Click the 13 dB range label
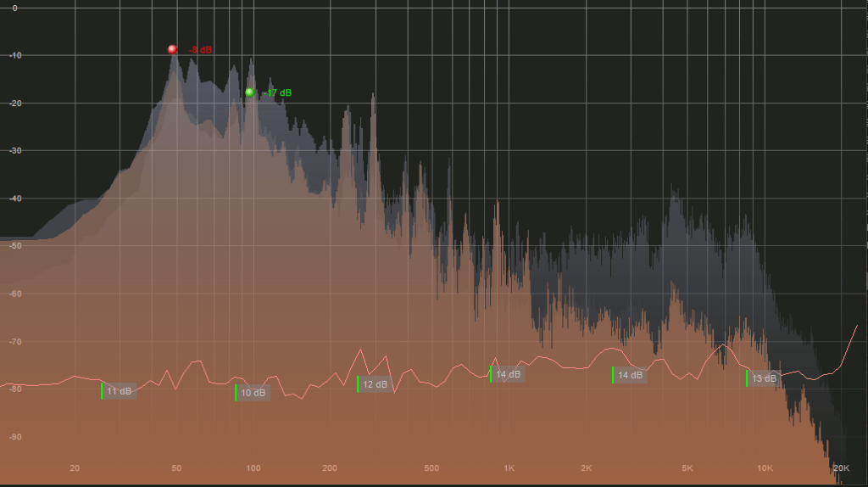This screenshot has height=487, width=868. (x=764, y=378)
